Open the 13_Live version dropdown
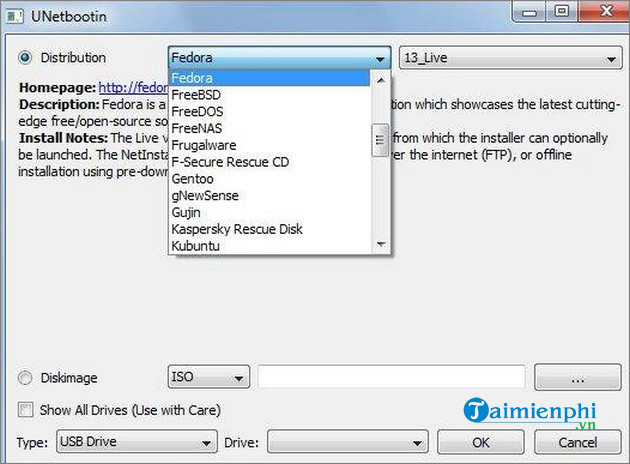The width and height of the screenshot is (630, 464). (x=511, y=58)
